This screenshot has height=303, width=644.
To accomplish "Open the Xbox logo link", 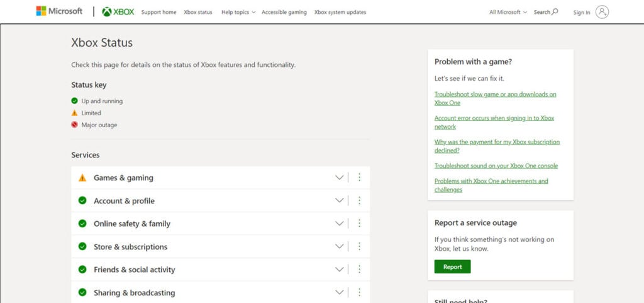I will [118, 12].
